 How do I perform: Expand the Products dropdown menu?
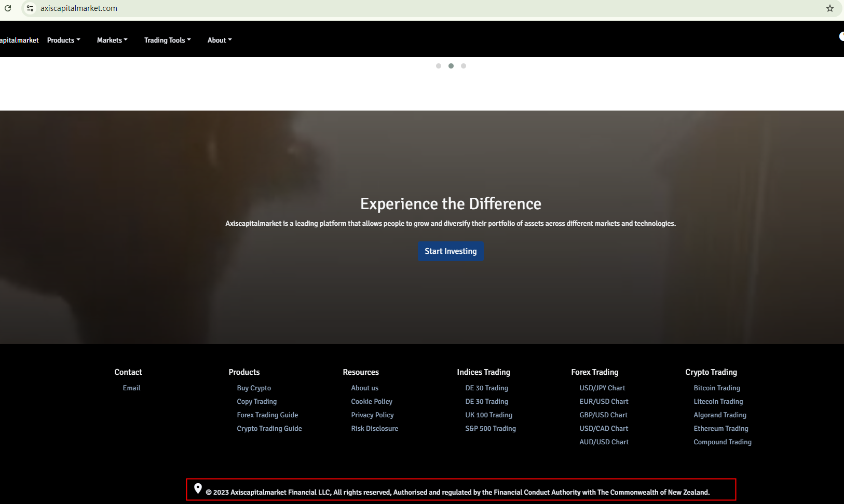[x=63, y=40]
